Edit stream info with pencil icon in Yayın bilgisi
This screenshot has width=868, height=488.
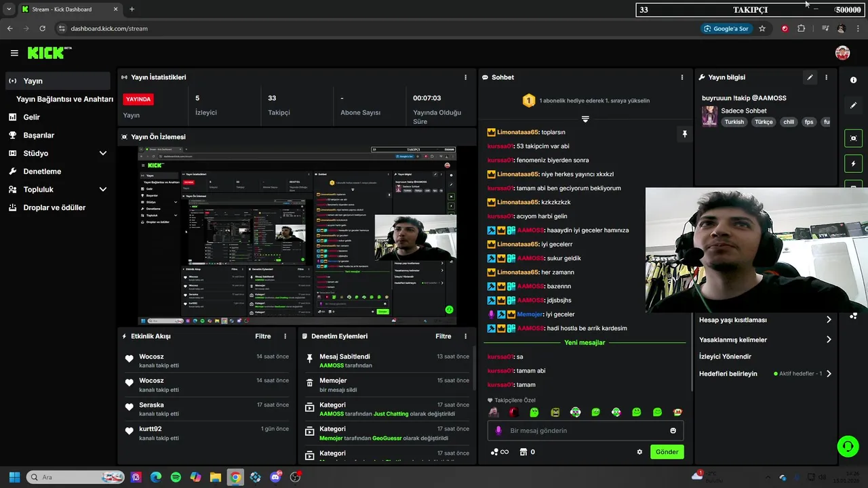(x=810, y=77)
